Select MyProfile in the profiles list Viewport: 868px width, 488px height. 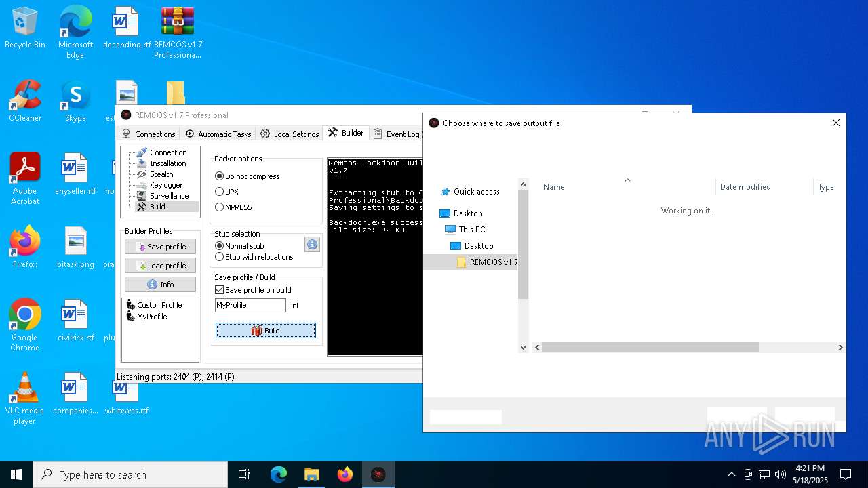(146, 317)
